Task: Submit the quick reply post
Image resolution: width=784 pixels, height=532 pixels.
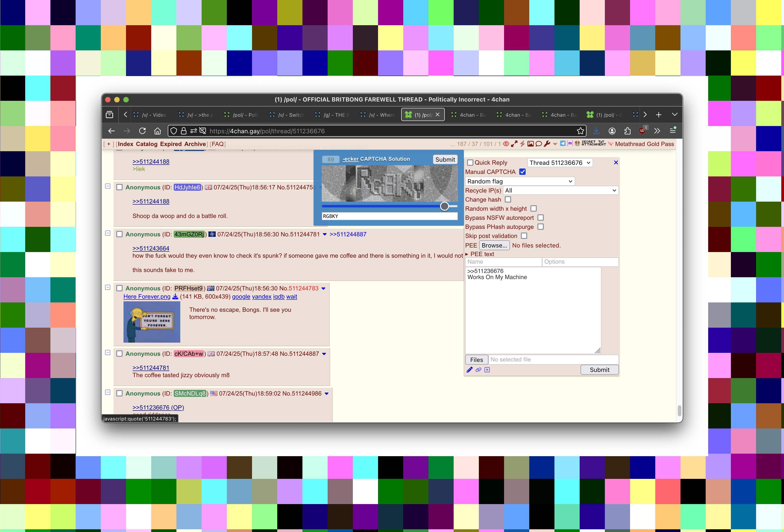Action: [599, 370]
